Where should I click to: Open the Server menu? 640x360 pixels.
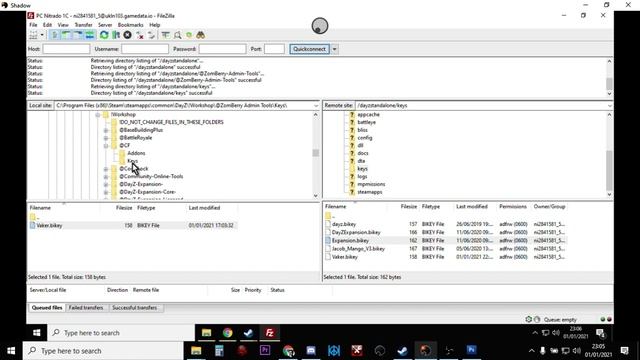[x=105, y=25]
